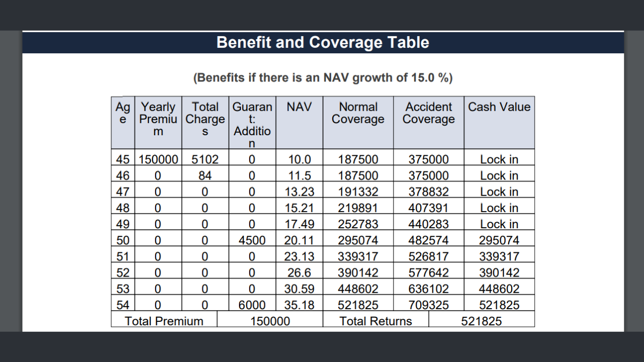Click the Age column header
Viewport: 644px width, 362px height.
122,114
